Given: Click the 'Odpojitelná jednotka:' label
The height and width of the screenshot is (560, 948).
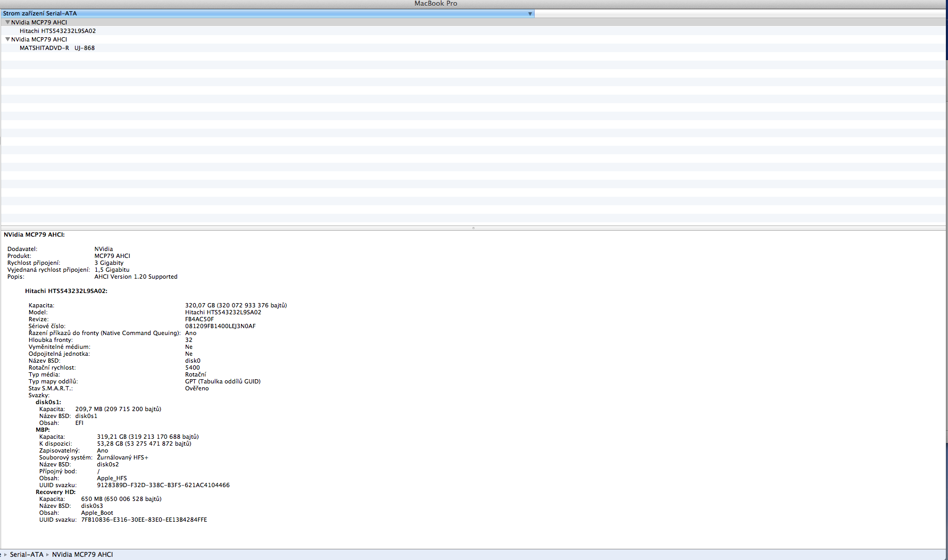Looking at the screenshot, I should click(59, 354).
